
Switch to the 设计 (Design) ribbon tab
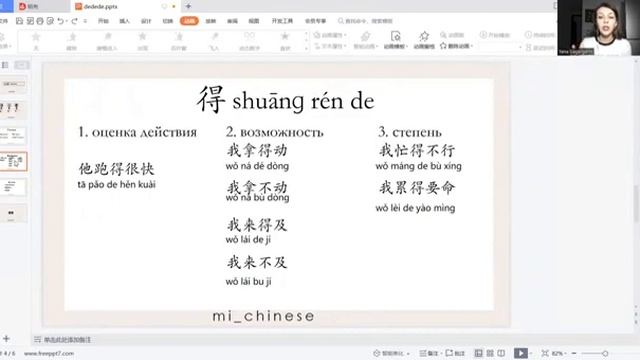[146, 21]
